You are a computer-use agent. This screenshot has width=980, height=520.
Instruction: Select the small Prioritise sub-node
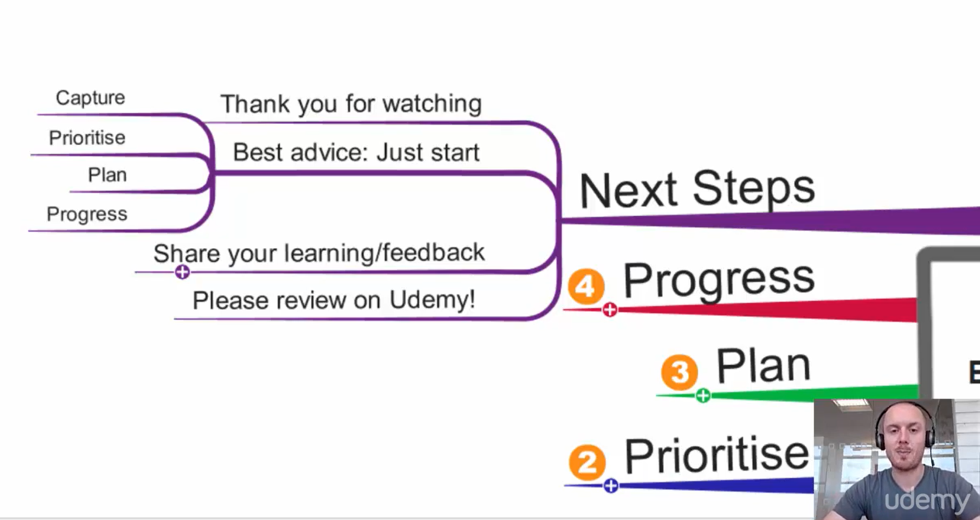tap(87, 138)
